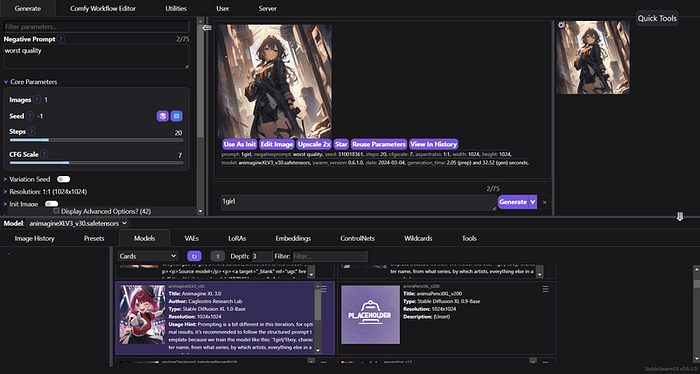Click the history thumbnail on the right

pyautogui.click(x=593, y=58)
